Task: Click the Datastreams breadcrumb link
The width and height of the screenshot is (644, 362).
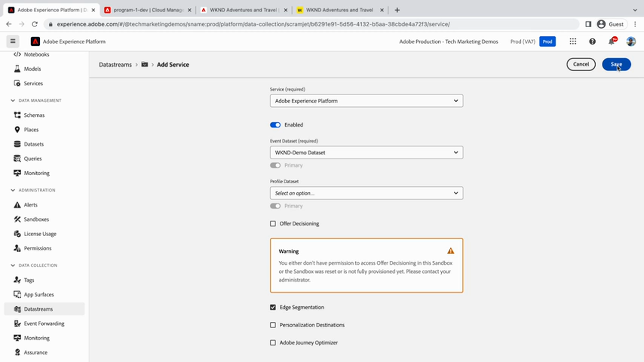Action: coord(115,65)
